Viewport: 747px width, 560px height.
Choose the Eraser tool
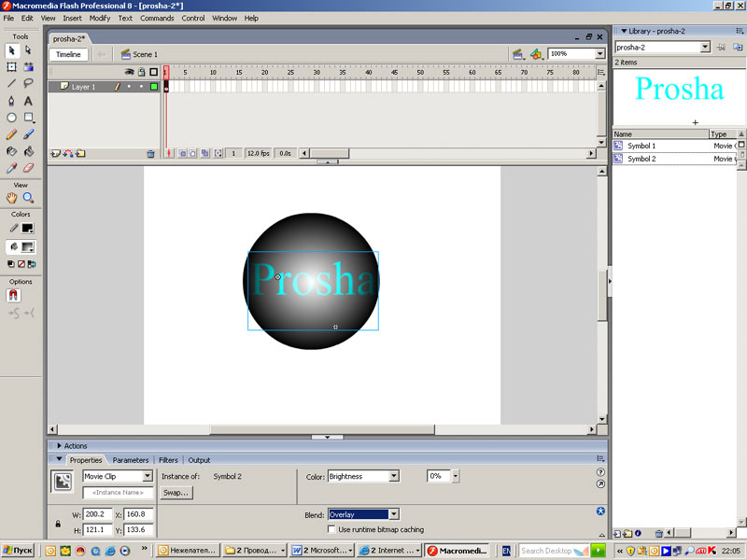(x=28, y=169)
